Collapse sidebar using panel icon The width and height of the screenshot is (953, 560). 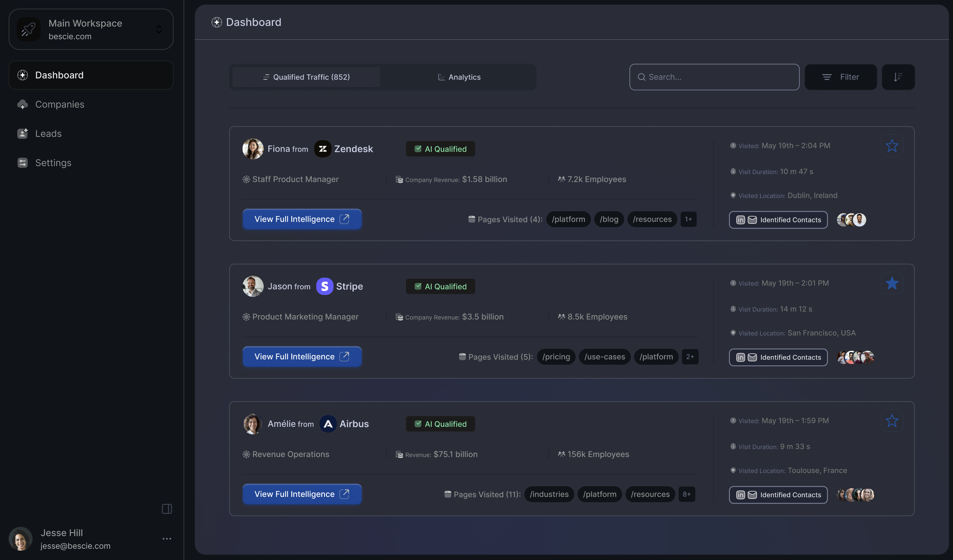point(167,509)
